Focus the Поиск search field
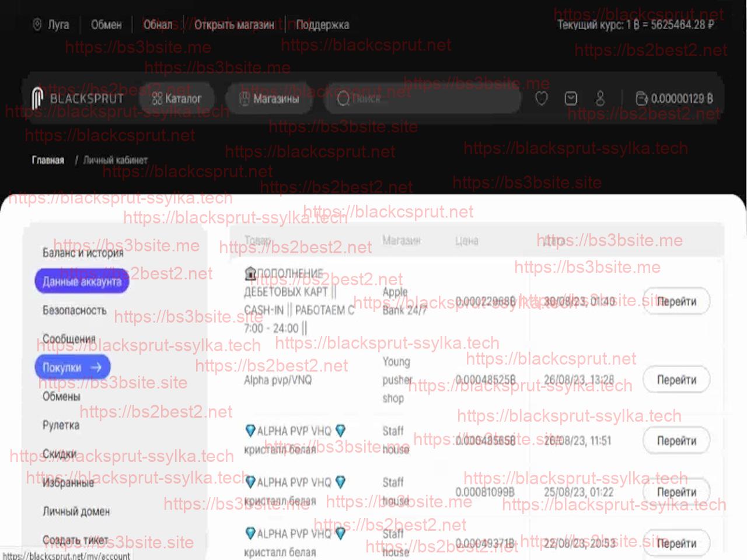The width and height of the screenshot is (747, 560). [423, 99]
